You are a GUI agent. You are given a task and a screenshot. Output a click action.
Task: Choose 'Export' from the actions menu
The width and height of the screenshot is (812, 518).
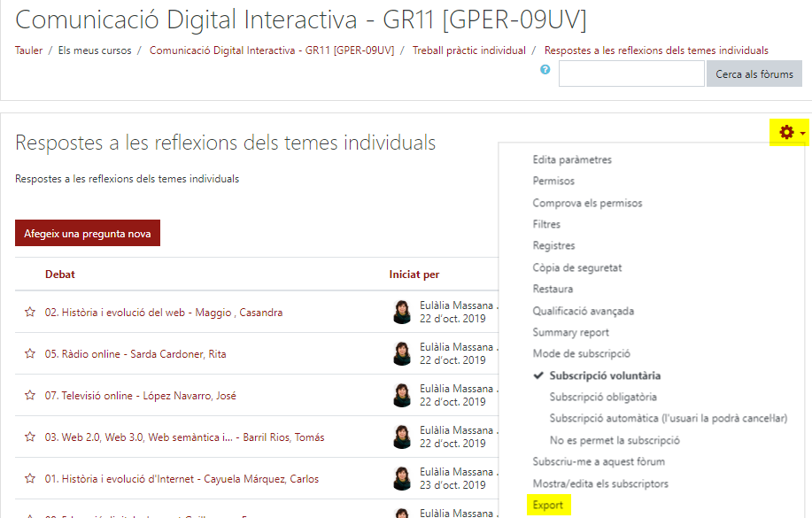click(x=548, y=506)
